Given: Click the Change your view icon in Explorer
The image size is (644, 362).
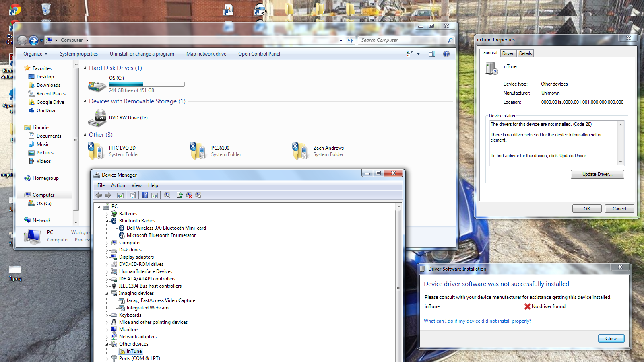Looking at the screenshot, I should [x=410, y=54].
